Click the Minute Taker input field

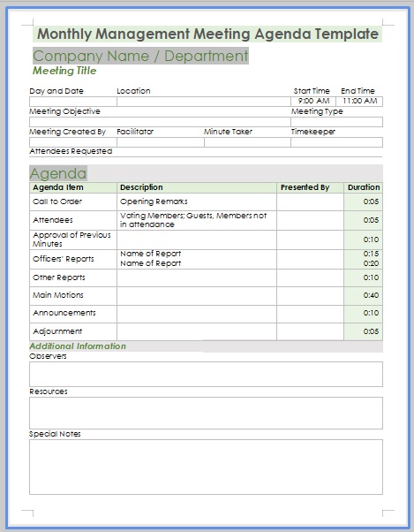coord(247,142)
